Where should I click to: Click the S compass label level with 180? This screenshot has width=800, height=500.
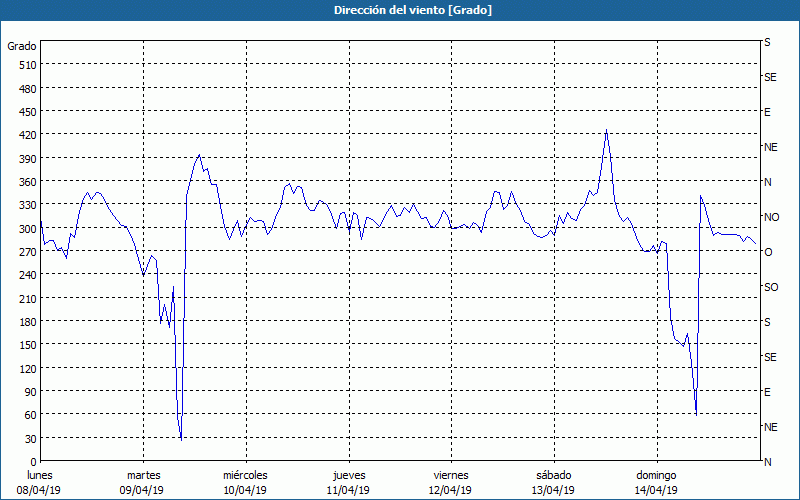tap(767, 322)
